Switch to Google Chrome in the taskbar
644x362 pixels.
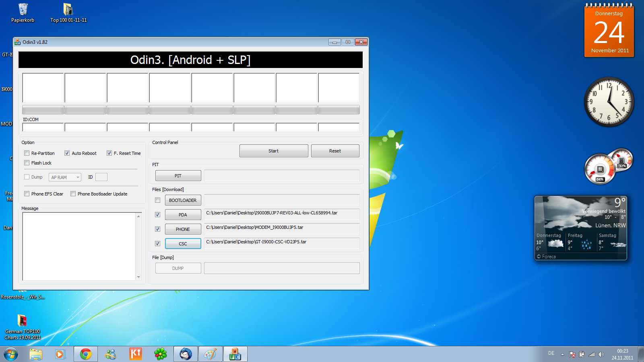85,354
